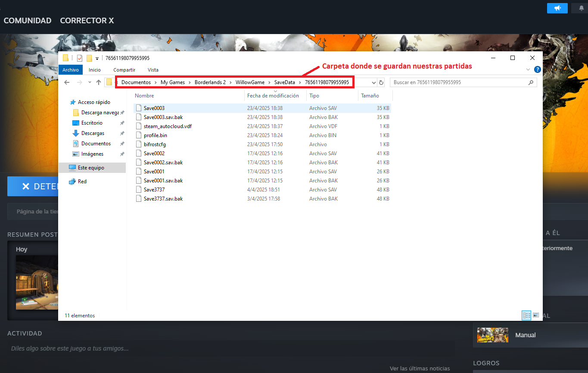Select the profile.bin file
This screenshot has width=588, height=373.
click(x=156, y=135)
